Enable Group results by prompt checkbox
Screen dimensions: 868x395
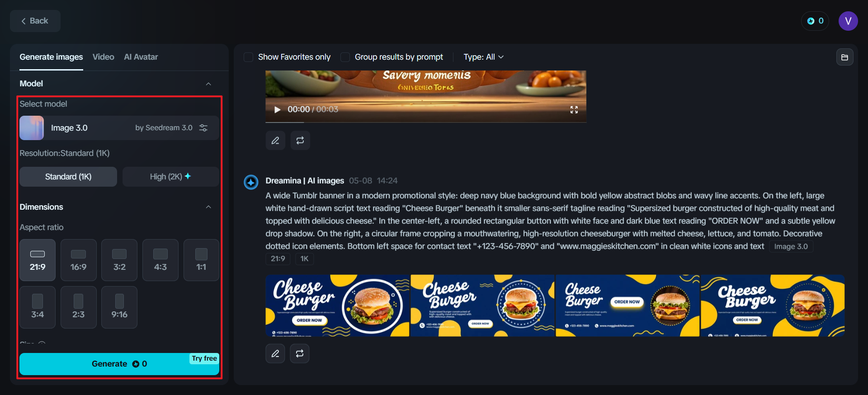pyautogui.click(x=345, y=57)
